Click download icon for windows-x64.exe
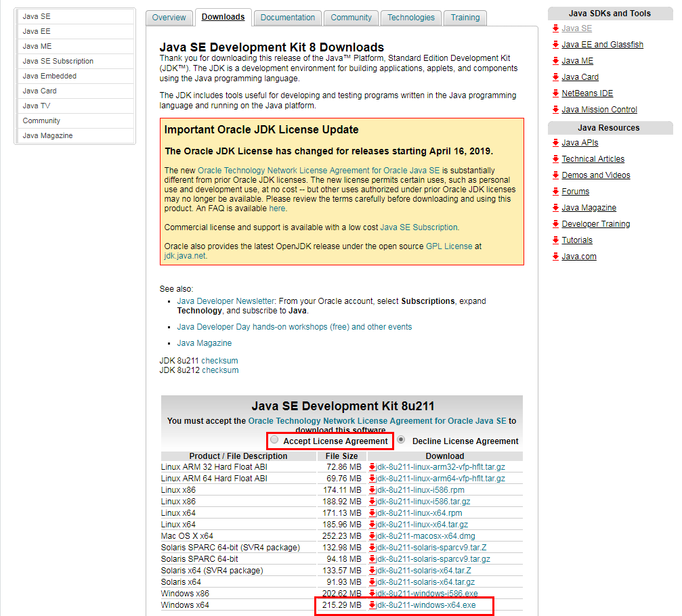Screen dimensions: 682x616 (x=372, y=605)
